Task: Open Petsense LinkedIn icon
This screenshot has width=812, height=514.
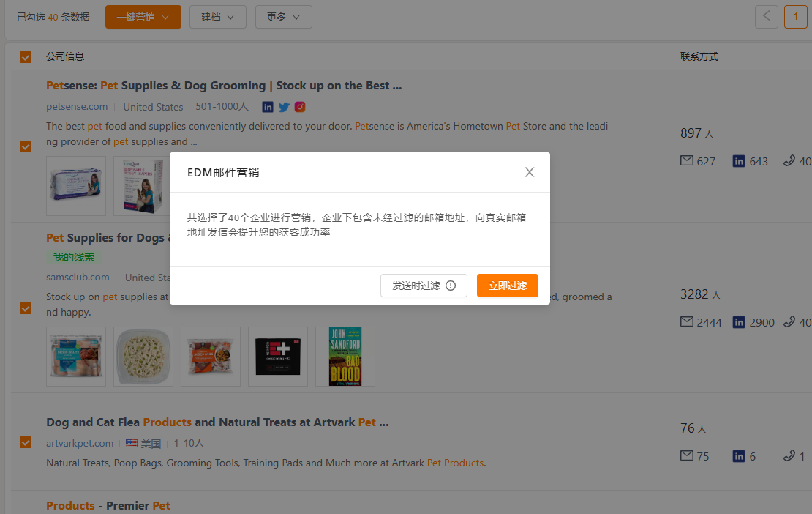Action: pyautogui.click(x=268, y=107)
